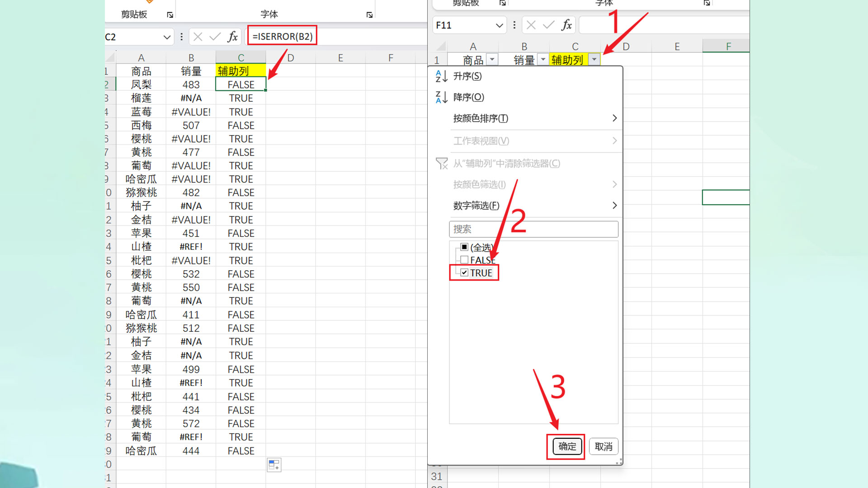Click the sort ascending A-Z icon
Viewport: 868px width, 488px height.
point(441,76)
